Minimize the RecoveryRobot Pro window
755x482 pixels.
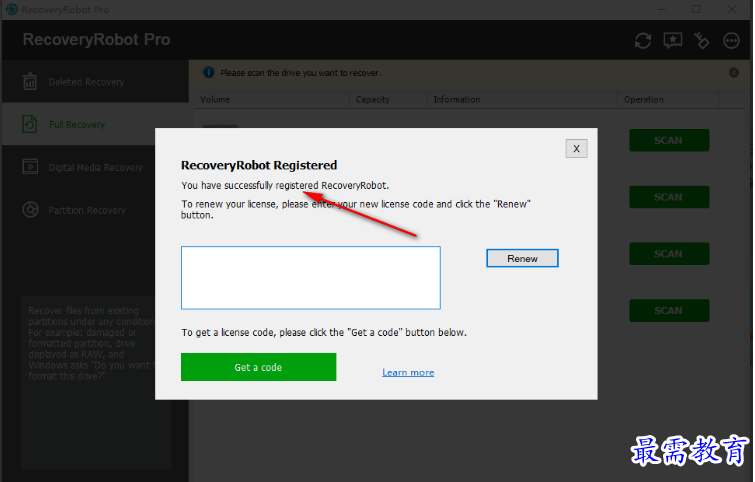click(662, 9)
